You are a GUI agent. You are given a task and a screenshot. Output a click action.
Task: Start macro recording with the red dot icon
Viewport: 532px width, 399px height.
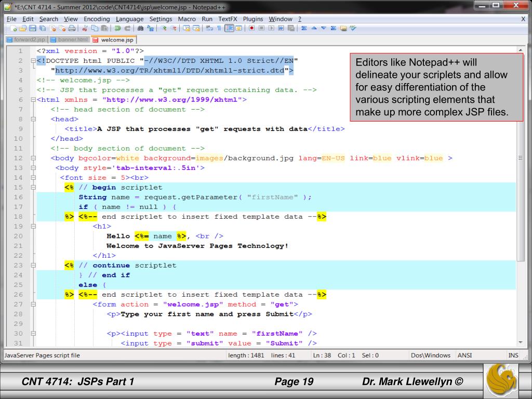coord(251,29)
